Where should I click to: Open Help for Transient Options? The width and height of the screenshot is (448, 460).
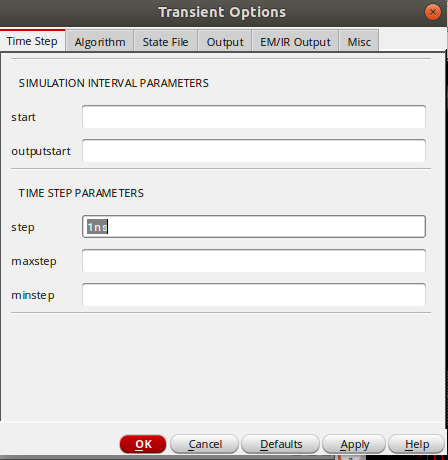417,444
